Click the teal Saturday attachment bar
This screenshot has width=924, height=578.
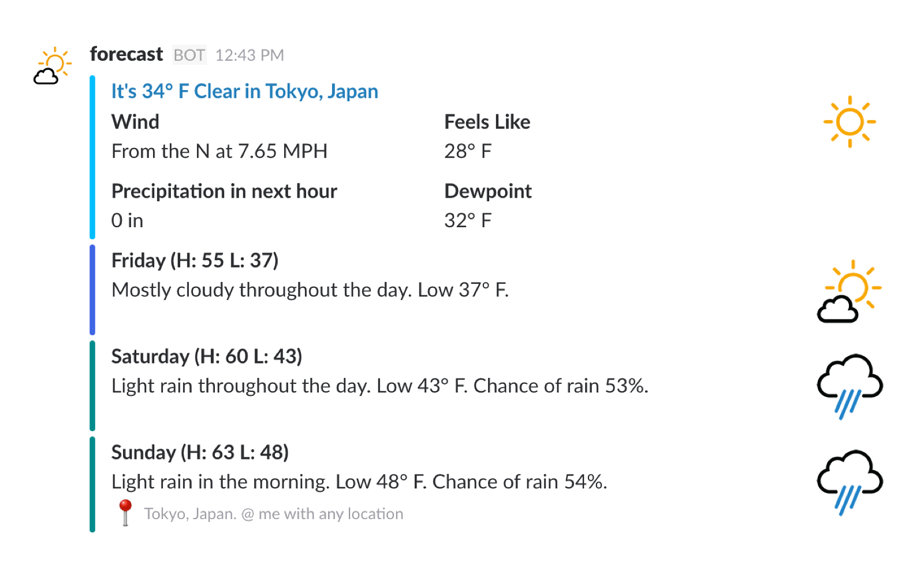92,386
